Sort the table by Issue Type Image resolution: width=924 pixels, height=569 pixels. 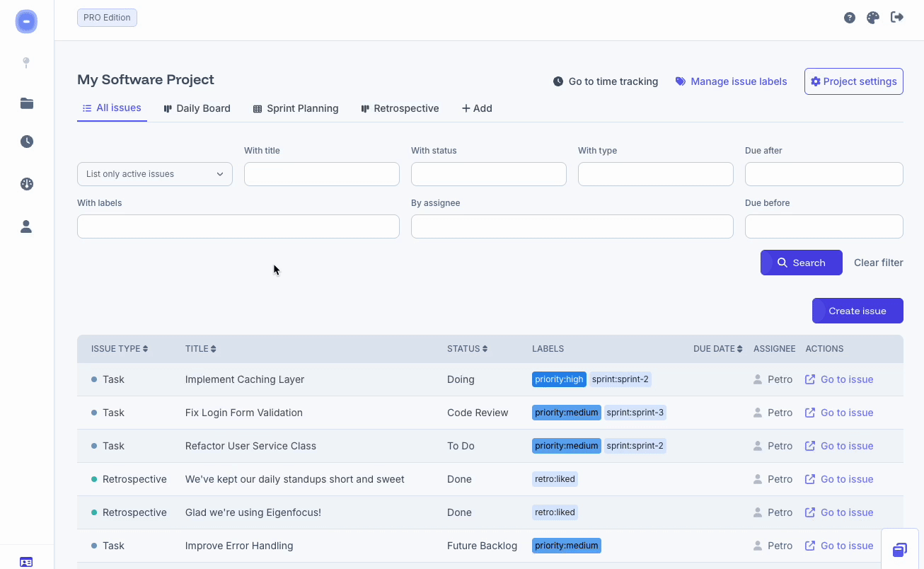pyautogui.click(x=120, y=349)
